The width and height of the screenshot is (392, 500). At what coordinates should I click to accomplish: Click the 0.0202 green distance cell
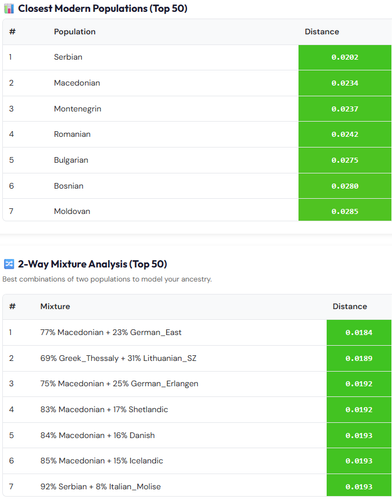pos(345,57)
